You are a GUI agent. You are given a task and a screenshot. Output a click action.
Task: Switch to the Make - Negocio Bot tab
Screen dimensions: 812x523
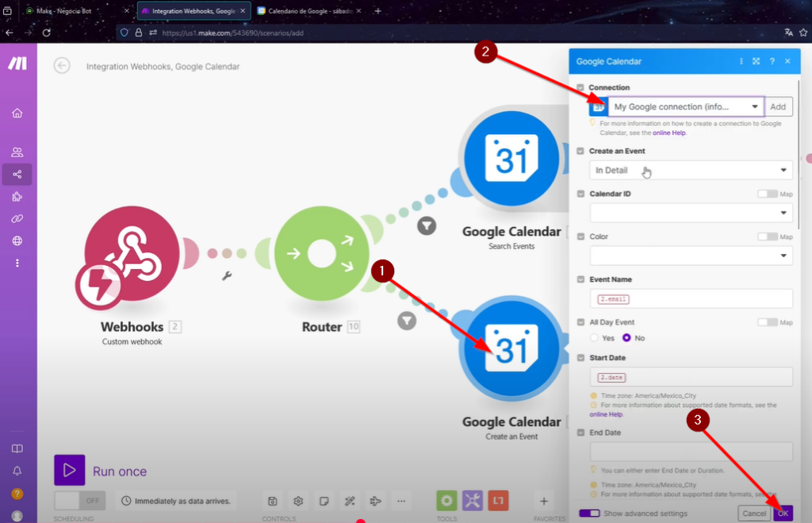click(x=78, y=11)
